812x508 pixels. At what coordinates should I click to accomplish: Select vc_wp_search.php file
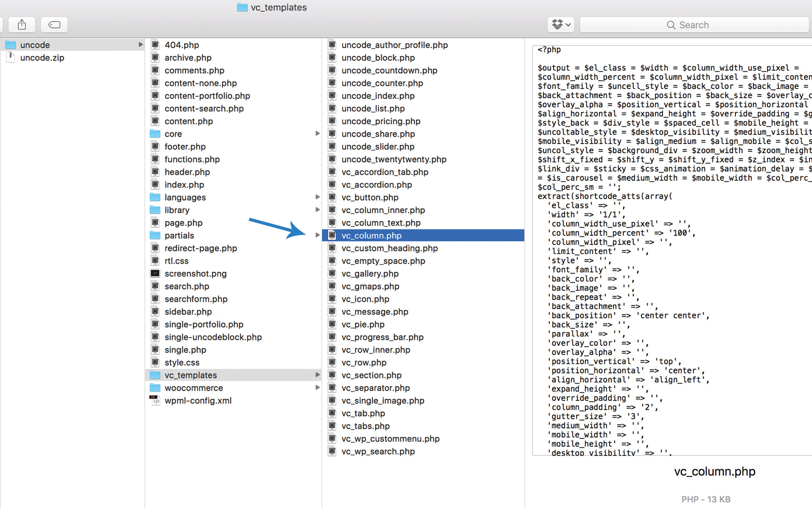(x=378, y=451)
